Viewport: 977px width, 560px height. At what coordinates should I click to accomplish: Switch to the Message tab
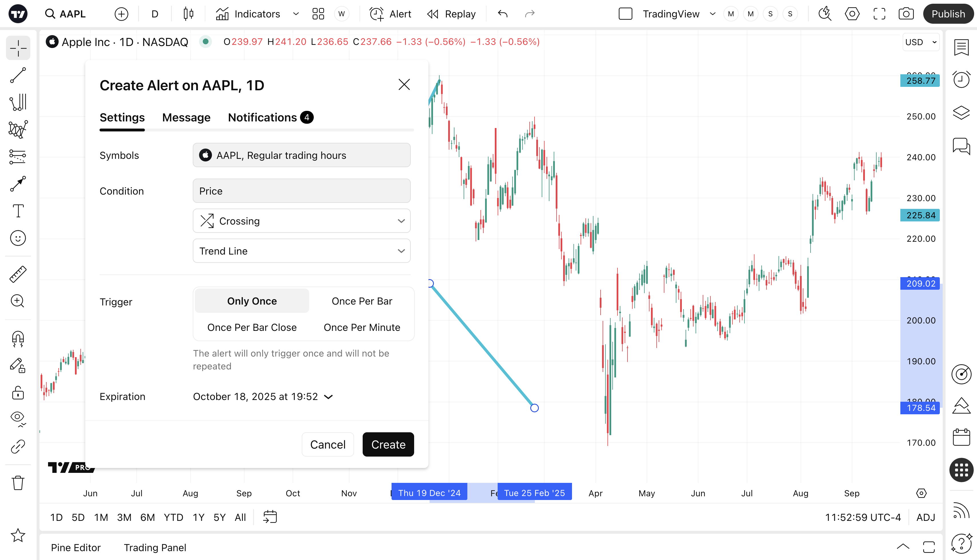(186, 117)
